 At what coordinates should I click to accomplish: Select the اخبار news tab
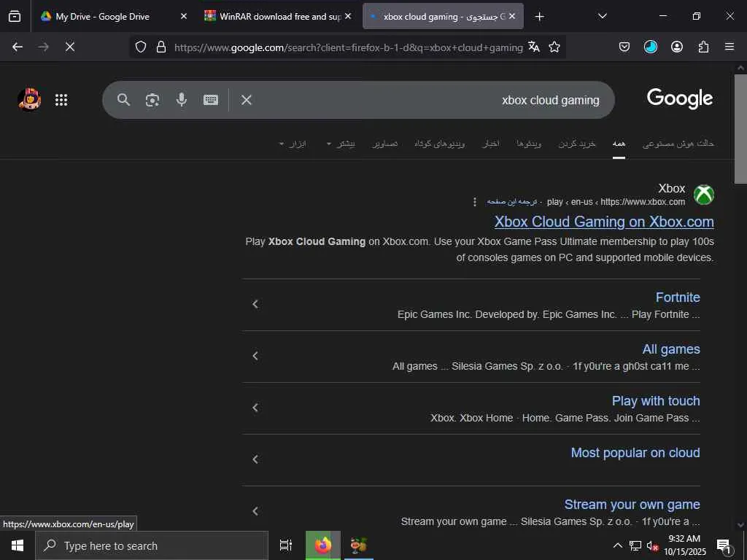(491, 144)
